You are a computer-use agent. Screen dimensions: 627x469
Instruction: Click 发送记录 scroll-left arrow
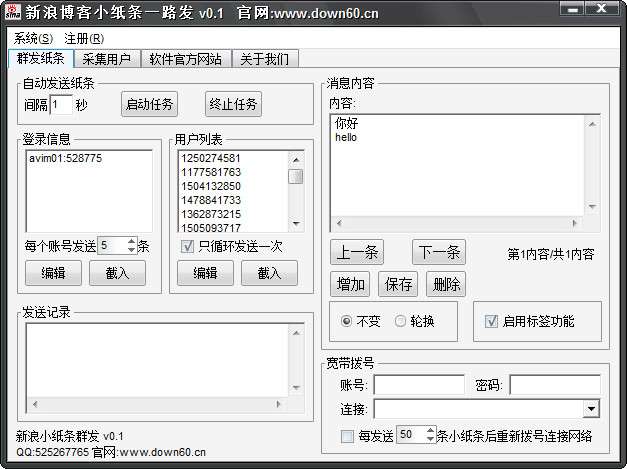35,404
